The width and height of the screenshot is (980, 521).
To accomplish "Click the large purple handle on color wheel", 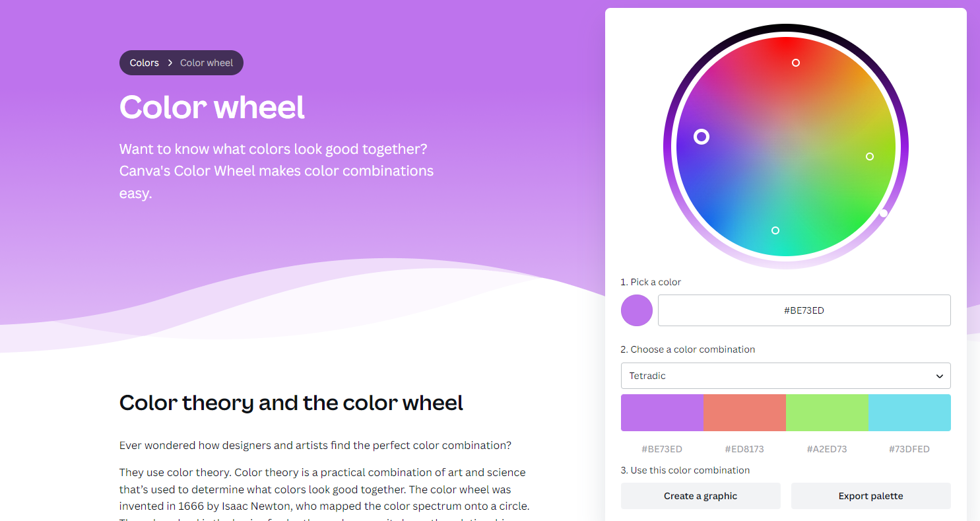I will click(702, 137).
